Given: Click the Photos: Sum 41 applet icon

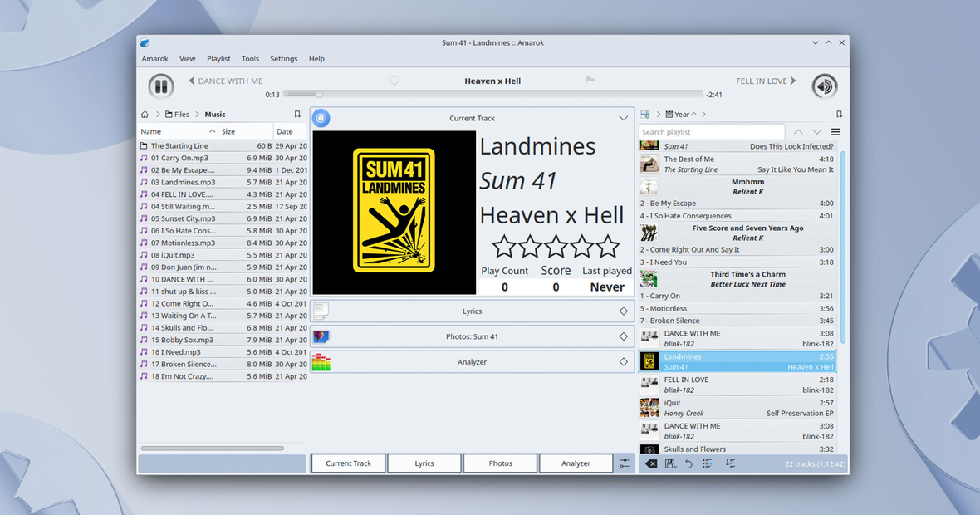Looking at the screenshot, I should (321, 336).
